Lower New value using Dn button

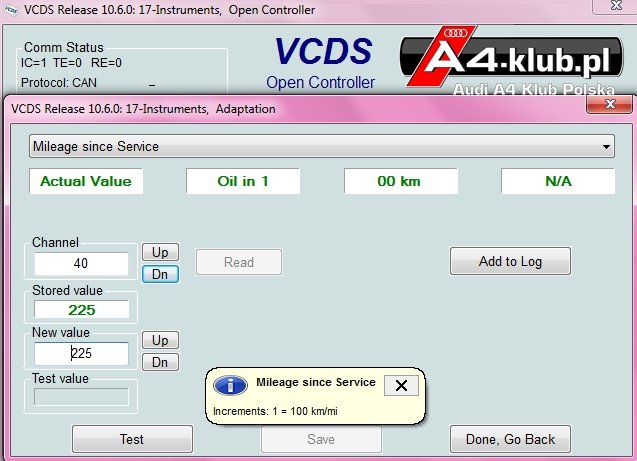[x=160, y=362]
